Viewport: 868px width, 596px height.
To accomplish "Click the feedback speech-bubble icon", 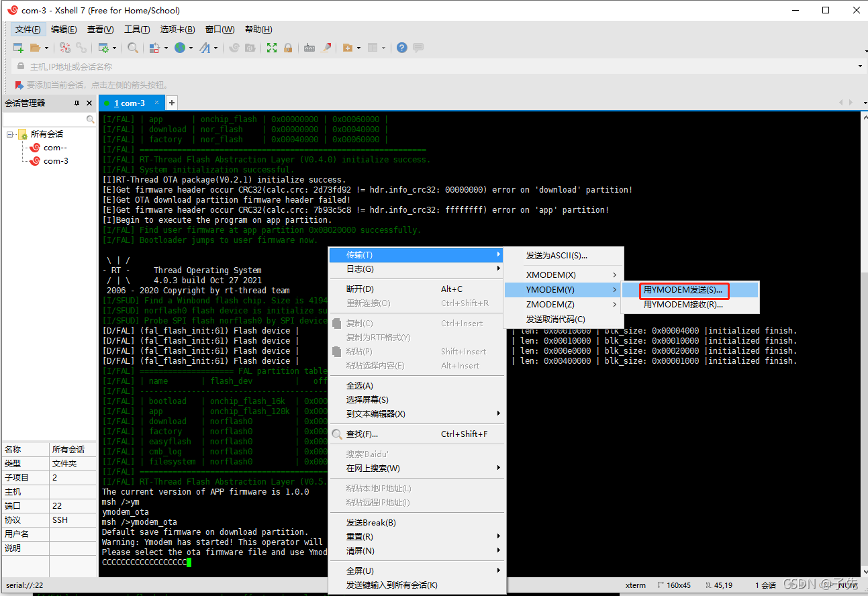I will coord(418,48).
